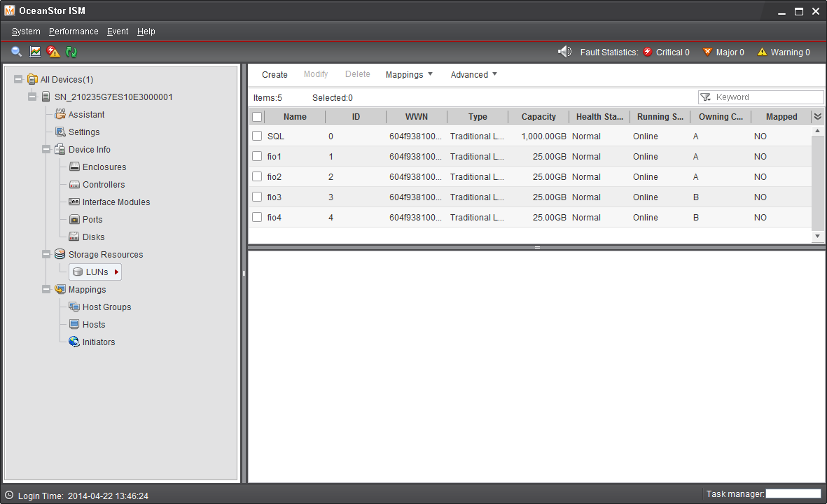Click the Device Info icon
The width and height of the screenshot is (827, 504).
tap(60, 149)
